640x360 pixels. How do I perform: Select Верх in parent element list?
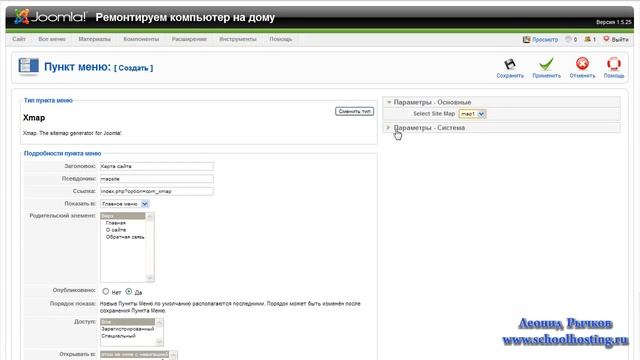pos(122,216)
